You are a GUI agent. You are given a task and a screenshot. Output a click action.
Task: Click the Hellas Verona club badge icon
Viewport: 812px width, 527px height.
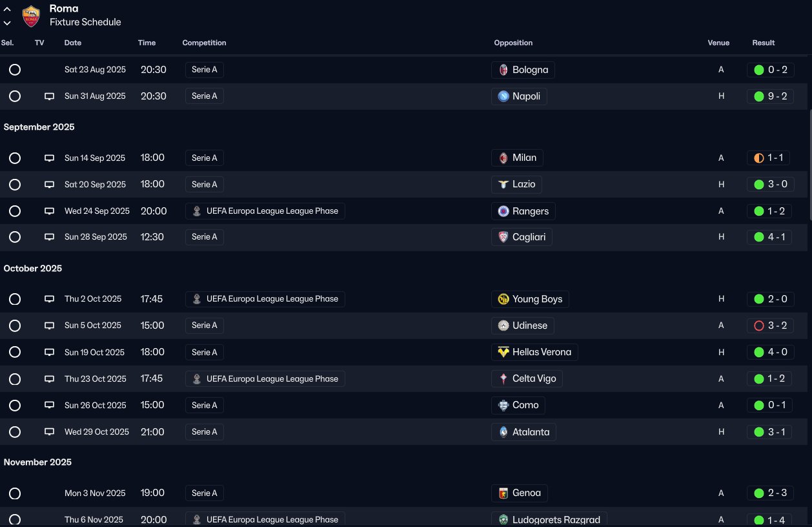point(503,352)
